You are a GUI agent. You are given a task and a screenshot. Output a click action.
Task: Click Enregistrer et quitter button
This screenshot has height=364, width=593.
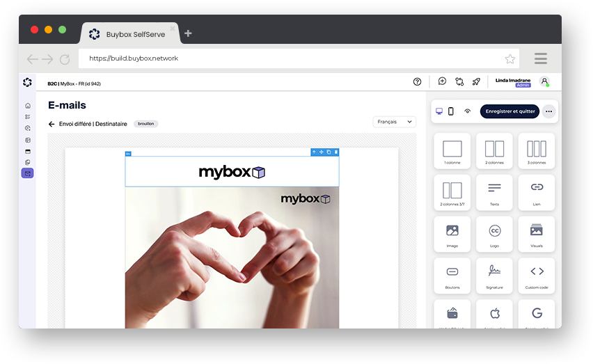[x=509, y=111]
